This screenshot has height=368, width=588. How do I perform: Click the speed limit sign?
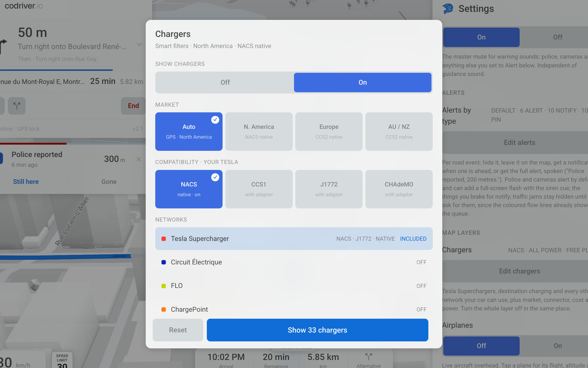tap(62, 360)
